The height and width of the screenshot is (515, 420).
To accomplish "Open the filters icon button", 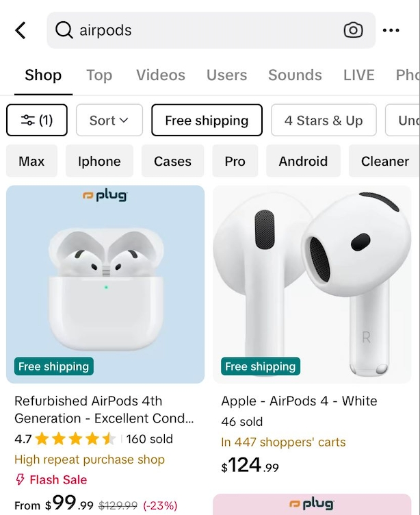I will (x=38, y=121).
